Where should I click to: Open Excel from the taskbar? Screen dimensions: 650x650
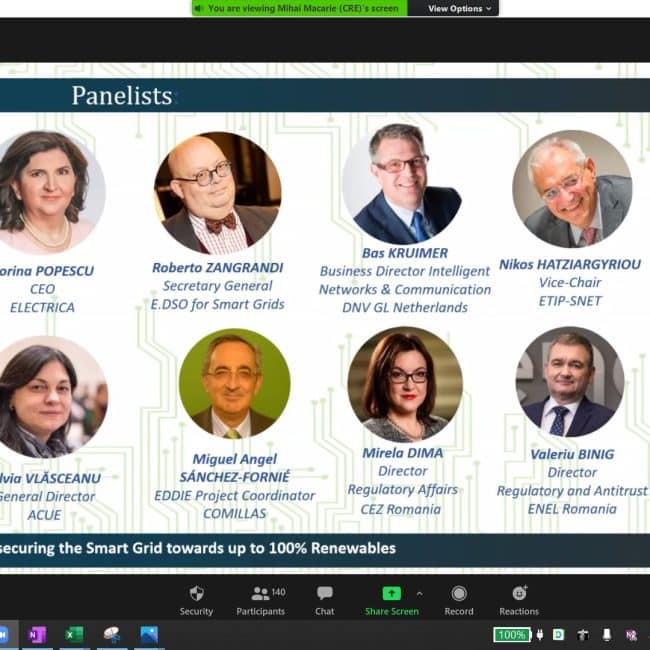[74, 635]
